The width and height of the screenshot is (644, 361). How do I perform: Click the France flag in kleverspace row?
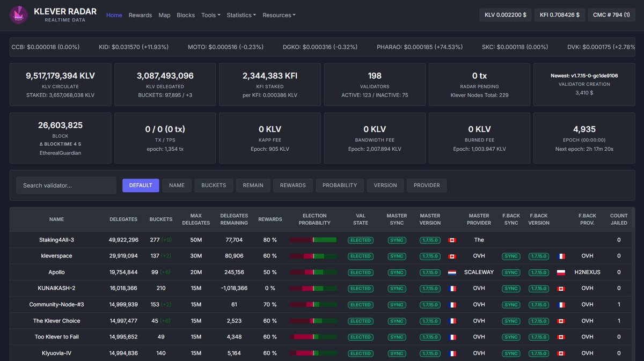[561, 256]
